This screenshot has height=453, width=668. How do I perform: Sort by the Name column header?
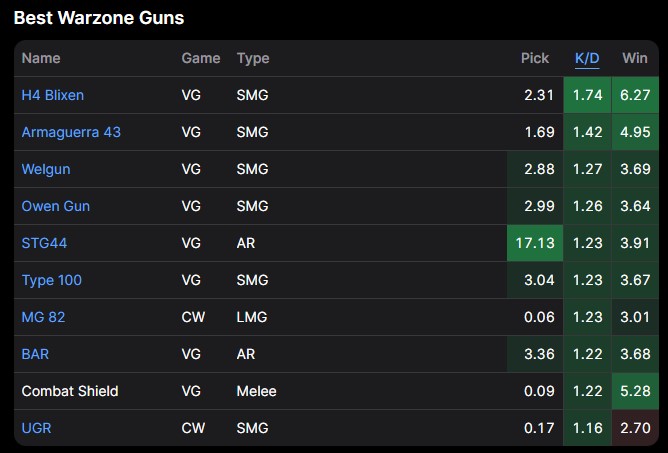pos(41,58)
